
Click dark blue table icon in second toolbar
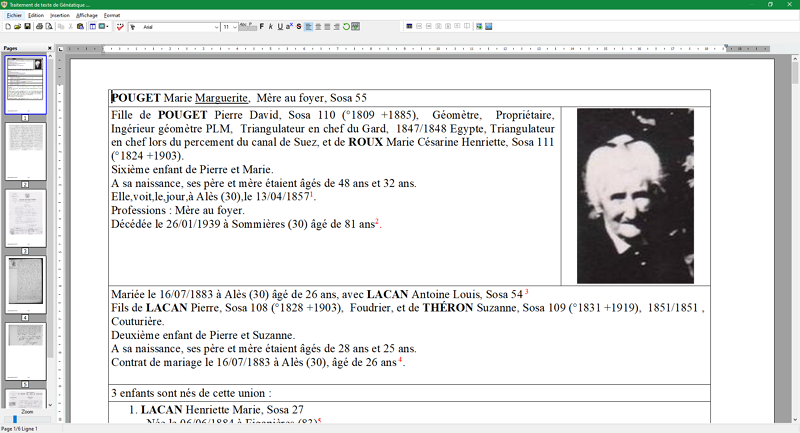[x=409, y=26]
